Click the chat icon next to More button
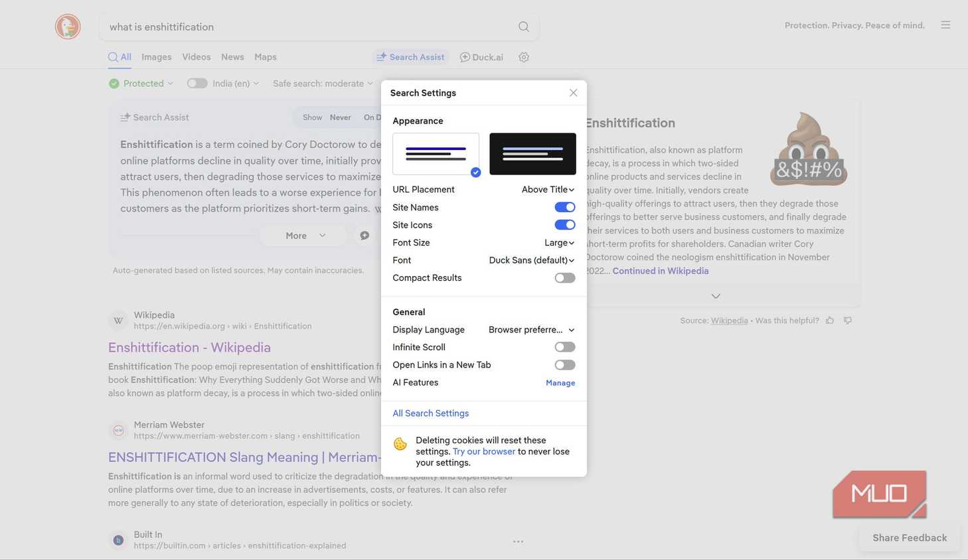This screenshot has width=968, height=560. click(x=364, y=236)
